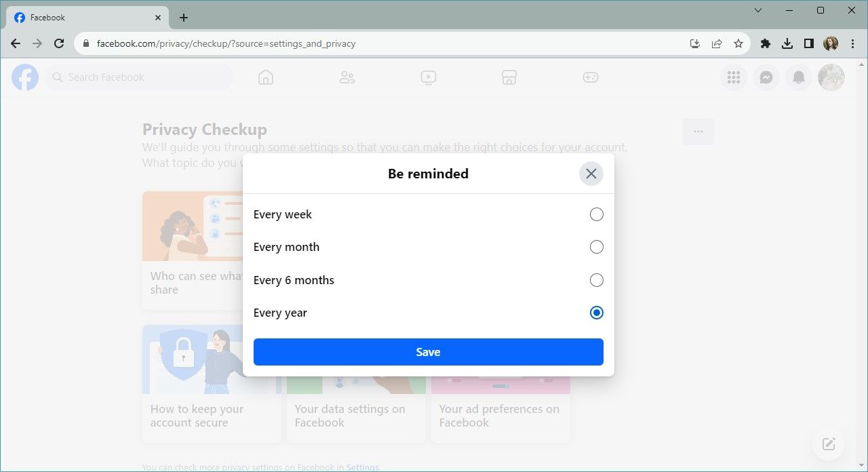
Task: Save the reminder frequency
Action: tap(428, 351)
